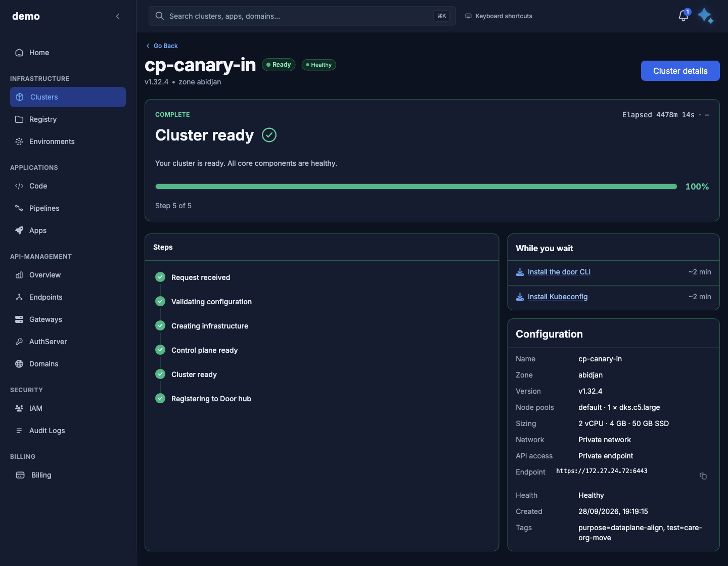728x566 pixels.
Task: Go Back to the previous page
Action: point(162,46)
